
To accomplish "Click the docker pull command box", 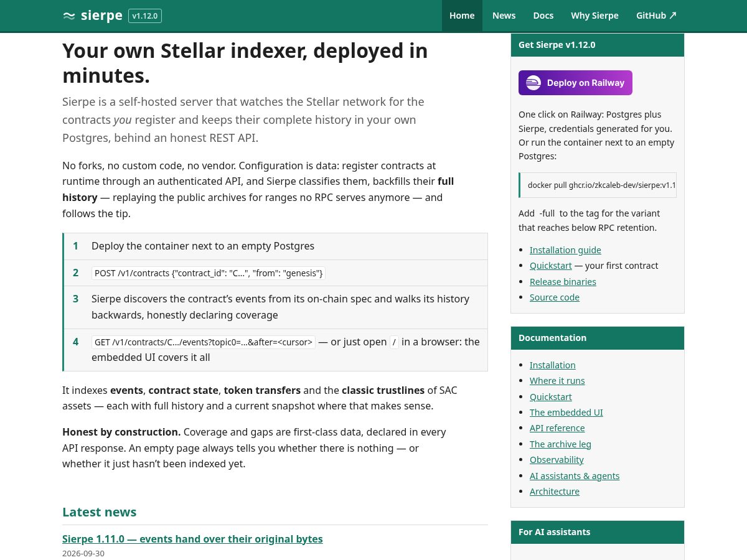I will [x=598, y=185].
